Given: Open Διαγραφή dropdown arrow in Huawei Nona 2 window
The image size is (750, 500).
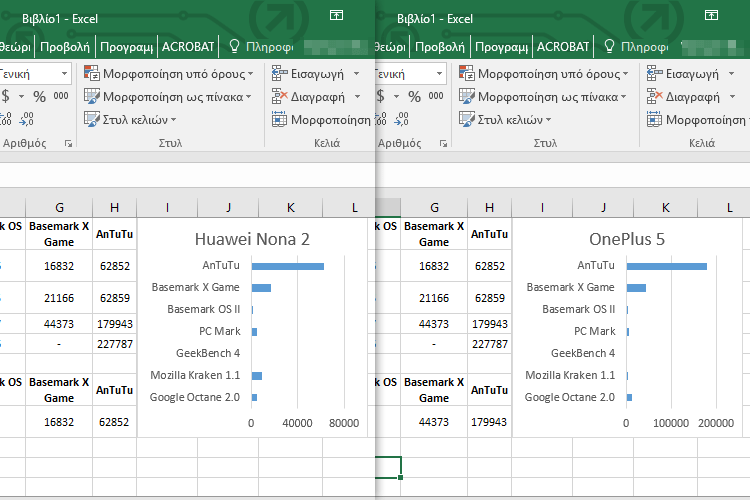Looking at the screenshot, I should [x=357, y=97].
